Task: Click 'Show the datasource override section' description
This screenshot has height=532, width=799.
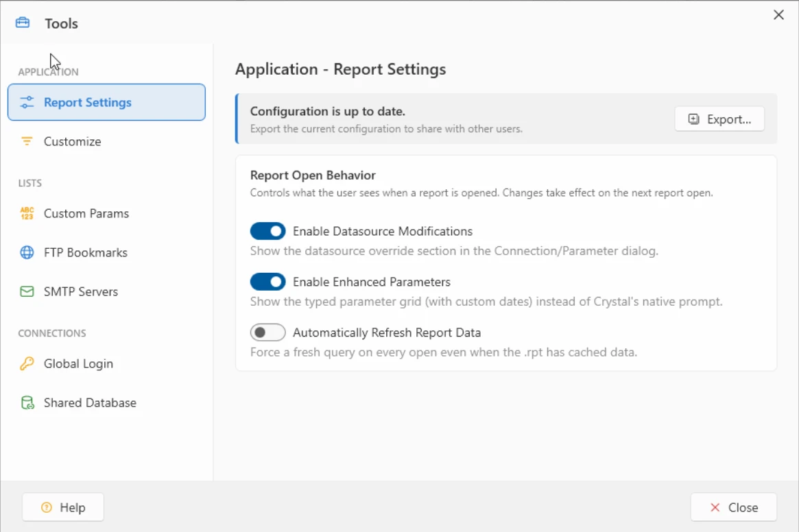Action: click(454, 251)
